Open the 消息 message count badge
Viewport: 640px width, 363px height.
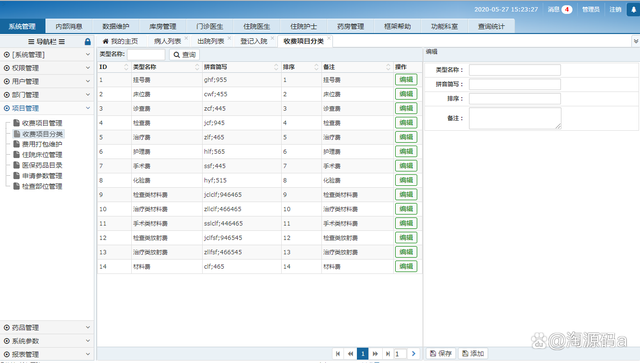click(x=566, y=9)
